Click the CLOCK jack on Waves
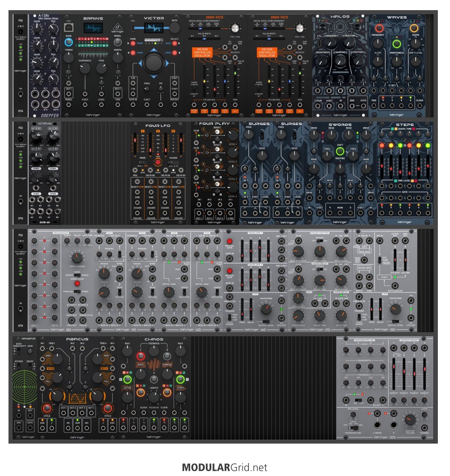 (x=420, y=106)
